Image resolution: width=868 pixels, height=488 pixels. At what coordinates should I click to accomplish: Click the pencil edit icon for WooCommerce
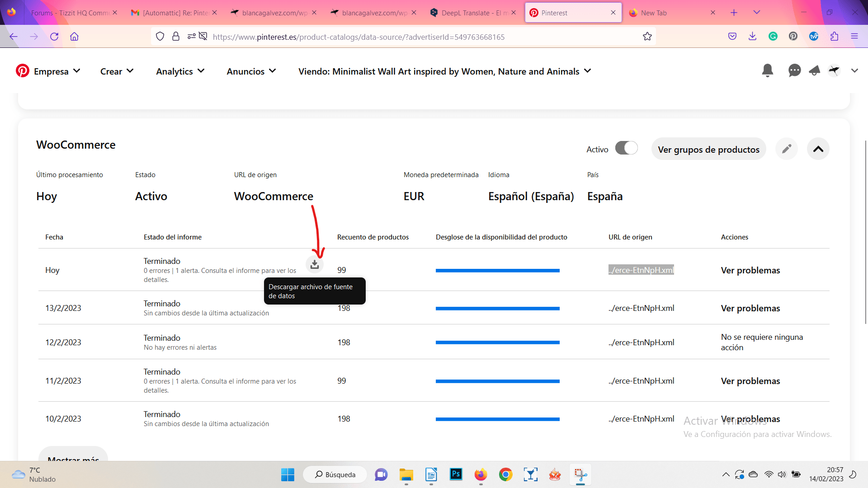pos(787,149)
